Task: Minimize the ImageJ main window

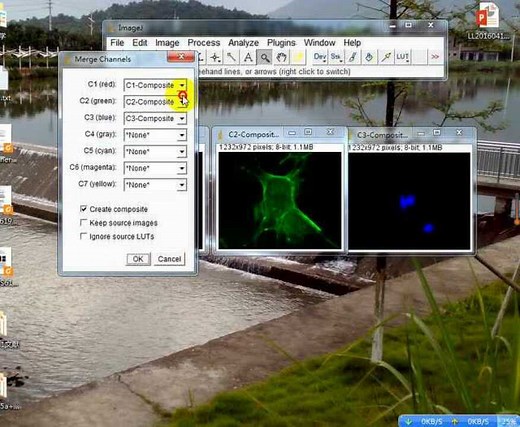Action: [393, 26]
